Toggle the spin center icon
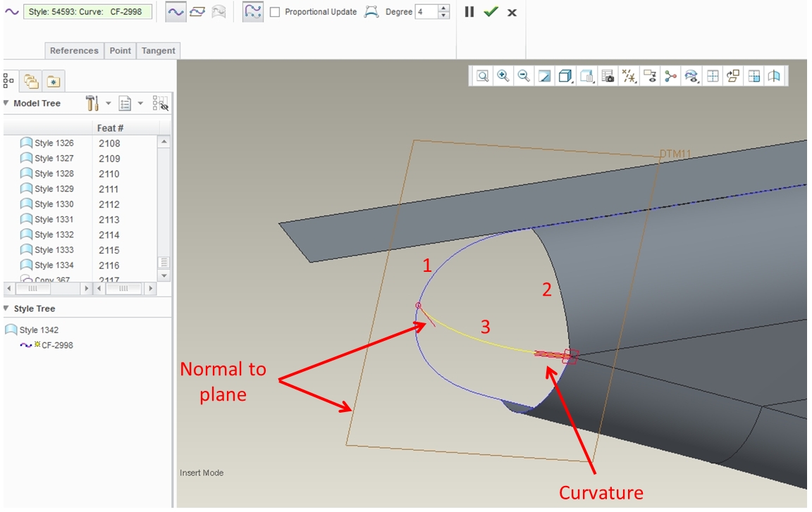The image size is (812, 512). coord(670,77)
